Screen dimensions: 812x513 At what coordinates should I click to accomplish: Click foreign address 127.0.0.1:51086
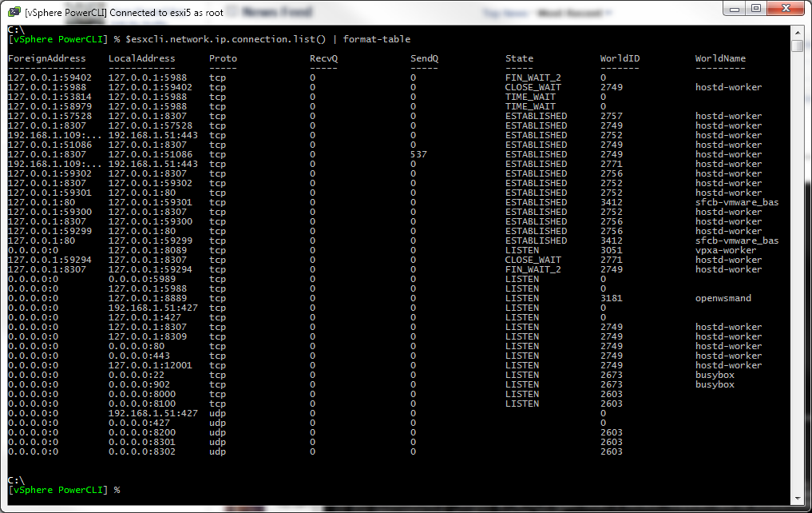(x=50, y=145)
